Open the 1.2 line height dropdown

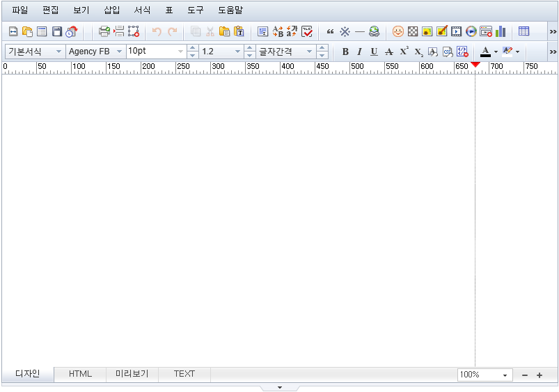221,52
